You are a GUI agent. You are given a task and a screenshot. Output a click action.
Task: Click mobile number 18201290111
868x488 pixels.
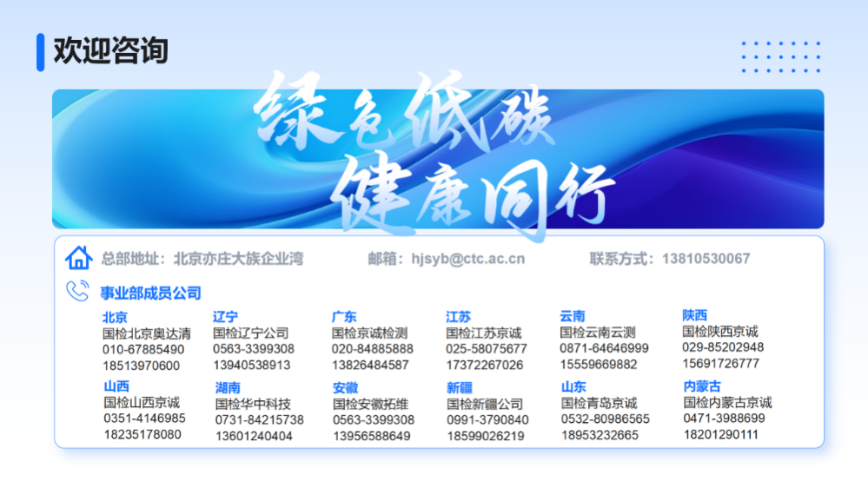721,434
